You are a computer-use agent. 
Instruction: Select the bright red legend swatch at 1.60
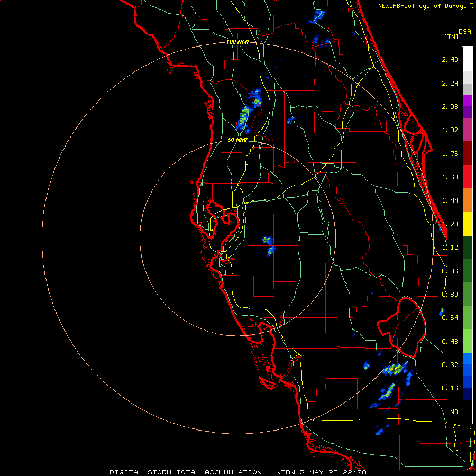467,177
